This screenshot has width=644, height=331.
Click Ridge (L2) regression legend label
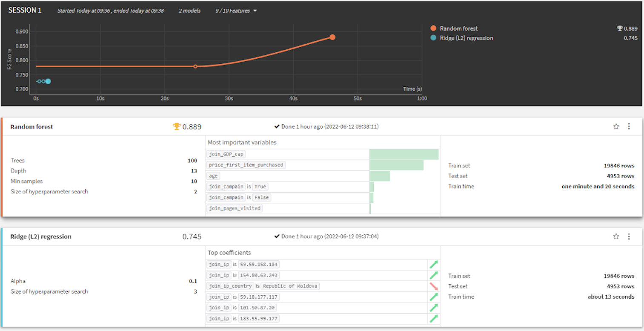click(x=467, y=38)
